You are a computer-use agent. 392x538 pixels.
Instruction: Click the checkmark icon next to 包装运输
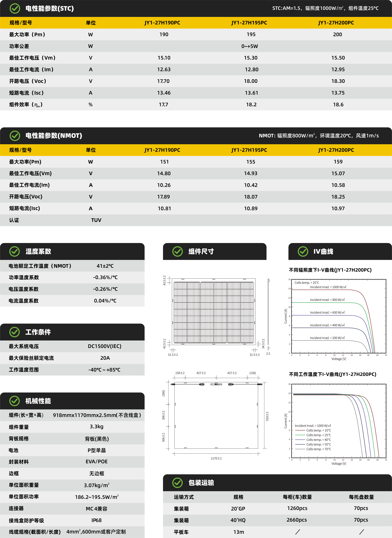(x=178, y=482)
